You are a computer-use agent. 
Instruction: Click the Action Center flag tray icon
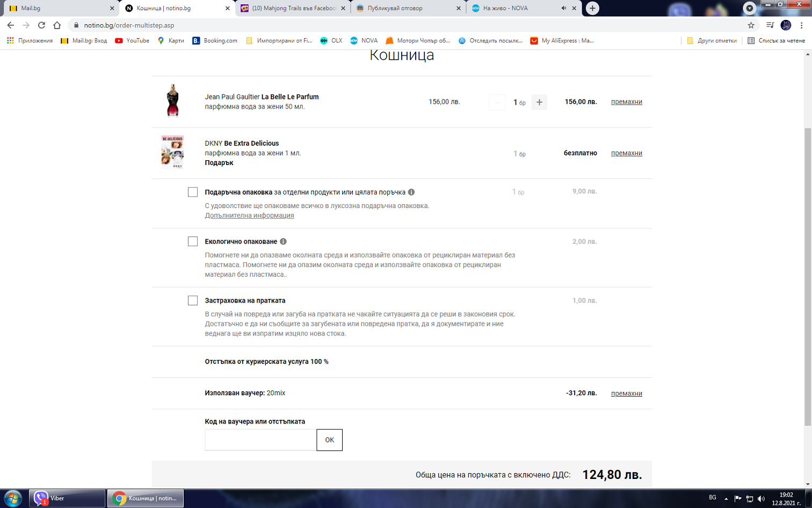738,498
